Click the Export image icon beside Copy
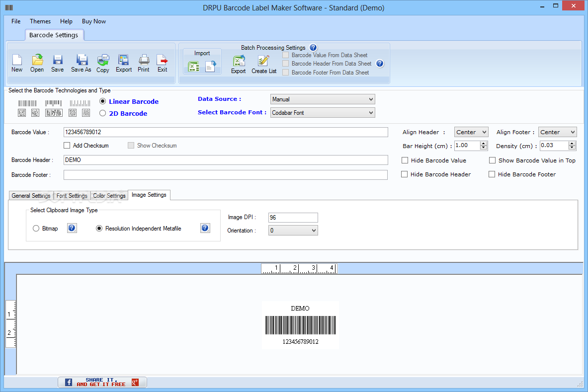The image size is (588, 392). (x=123, y=63)
